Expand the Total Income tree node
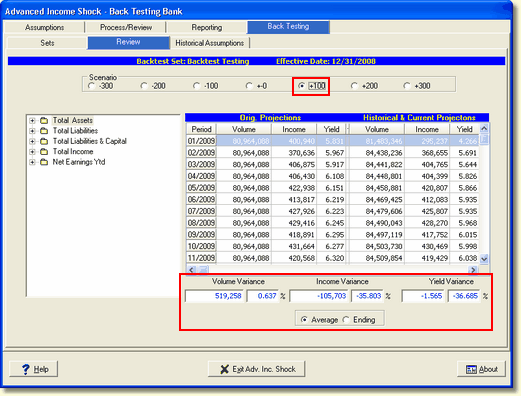This screenshot has height=396, width=521. pyautogui.click(x=32, y=152)
